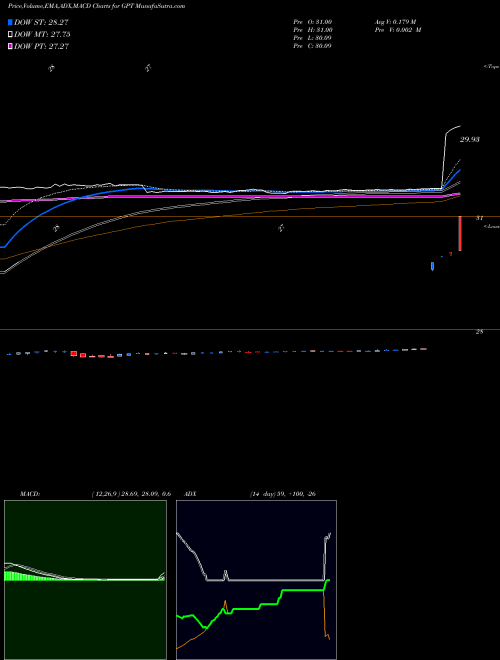Screen dimensions: 500x660
Task: Click the tall red candlestick at 31
Action: (x=460, y=234)
